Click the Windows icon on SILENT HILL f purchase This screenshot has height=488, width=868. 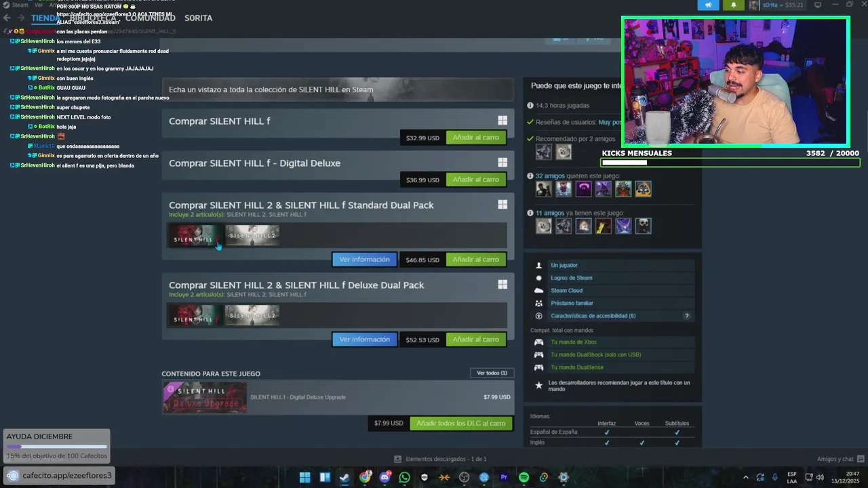click(502, 121)
